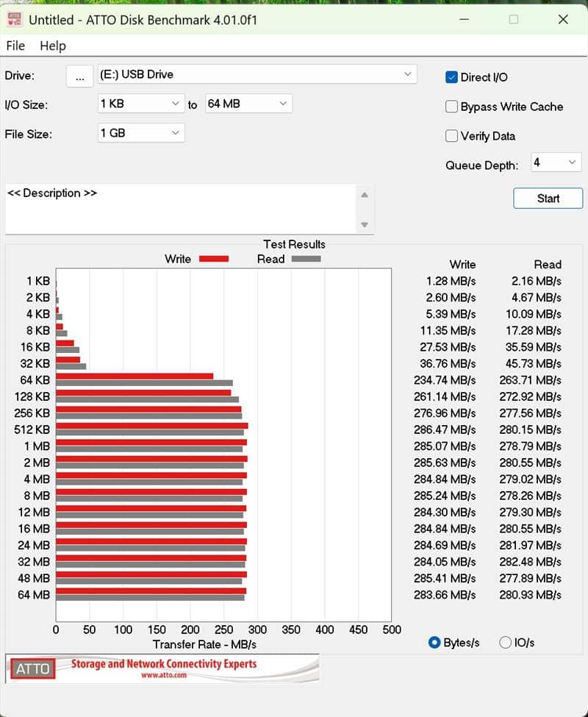Click the gray Read legend swatch

[306, 259]
